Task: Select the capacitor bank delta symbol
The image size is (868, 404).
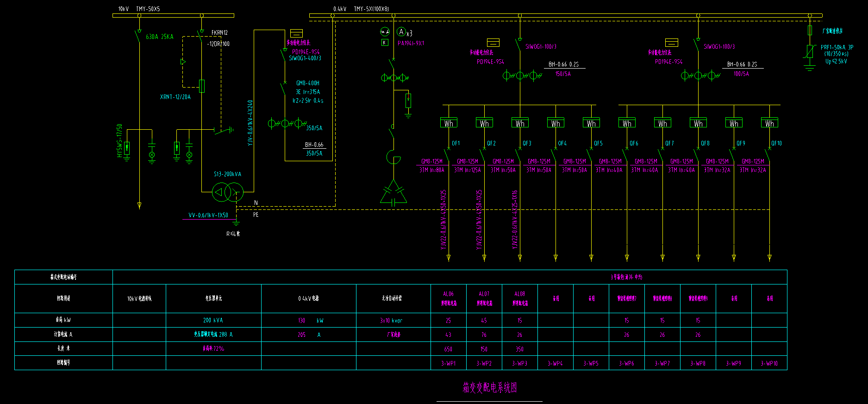Action: pos(393,194)
